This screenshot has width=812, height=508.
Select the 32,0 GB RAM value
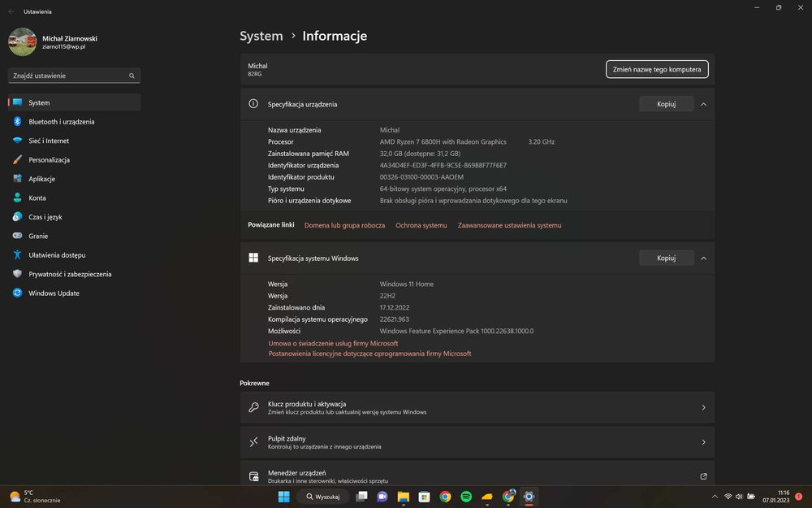click(420, 154)
